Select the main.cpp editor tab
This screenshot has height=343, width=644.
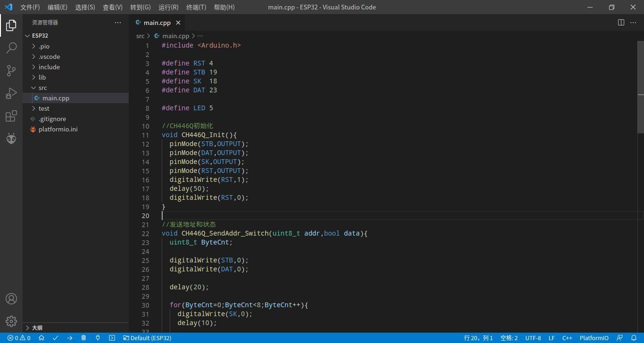pyautogui.click(x=157, y=23)
